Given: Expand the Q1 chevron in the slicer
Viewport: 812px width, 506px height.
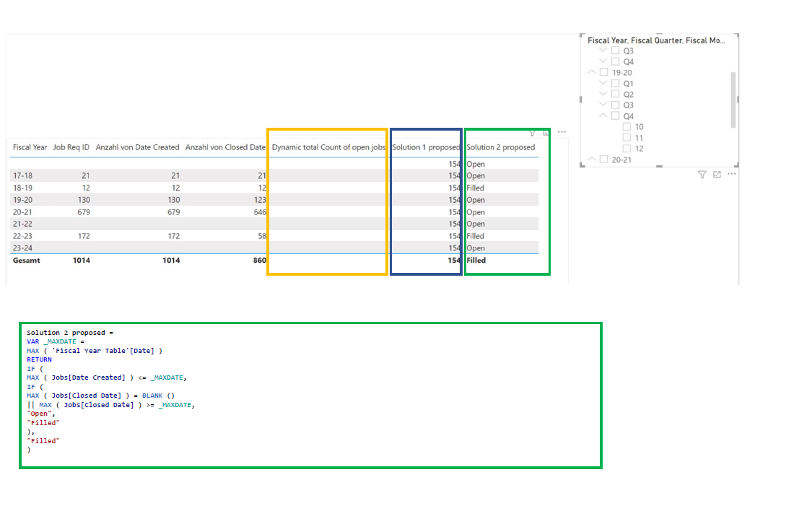Looking at the screenshot, I should click(603, 83).
